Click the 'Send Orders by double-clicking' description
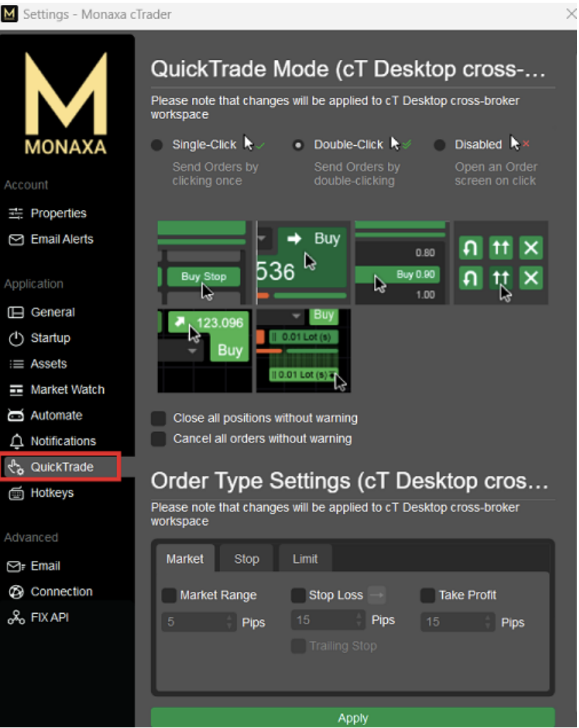 [x=357, y=174]
